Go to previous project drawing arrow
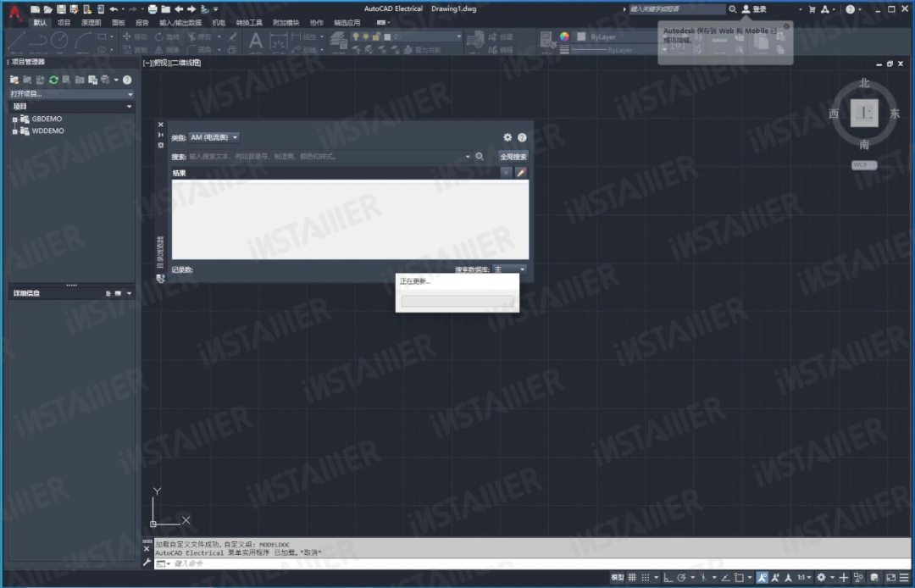 point(179,9)
